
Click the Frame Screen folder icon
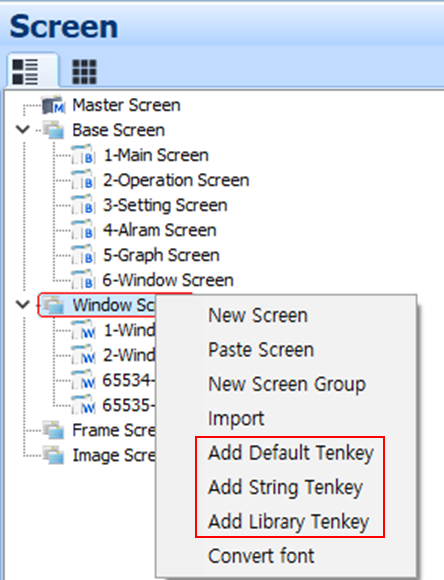(54, 430)
